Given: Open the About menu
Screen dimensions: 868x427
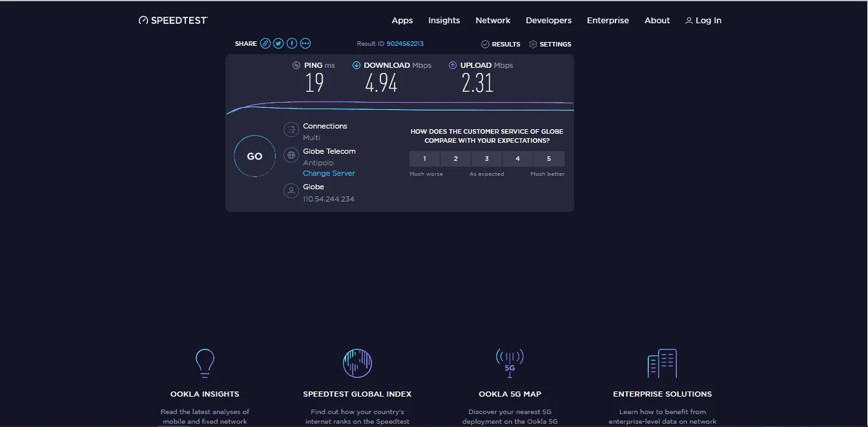Looking at the screenshot, I should coord(657,21).
